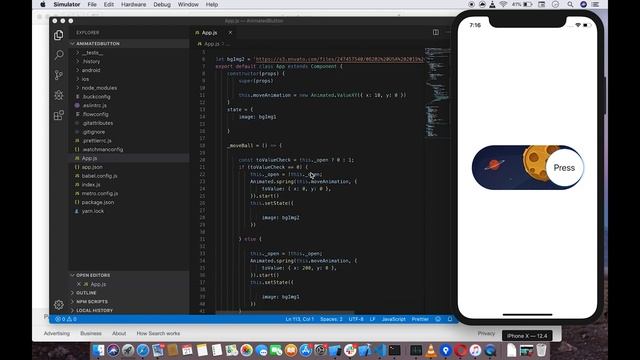Open app.json in the file explorer
The image size is (640, 360).
tap(129, 167)
